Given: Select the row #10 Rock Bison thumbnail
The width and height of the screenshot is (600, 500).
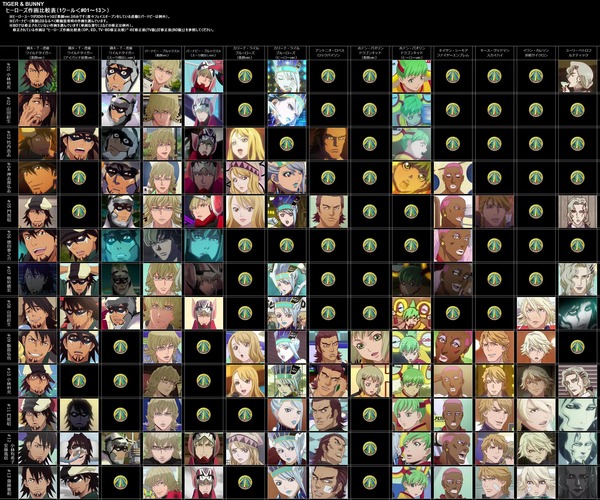Looking at the screenshot, I should coord(328,381).
